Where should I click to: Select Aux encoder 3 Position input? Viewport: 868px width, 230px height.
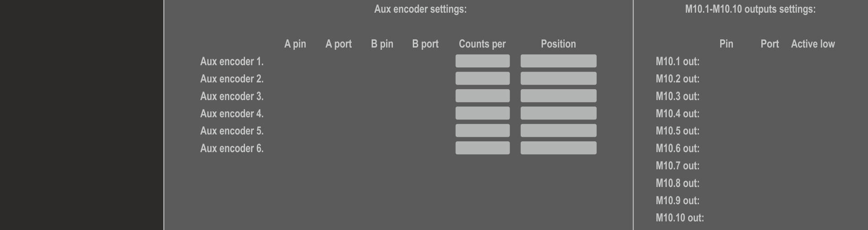click(x=558, y=96)
